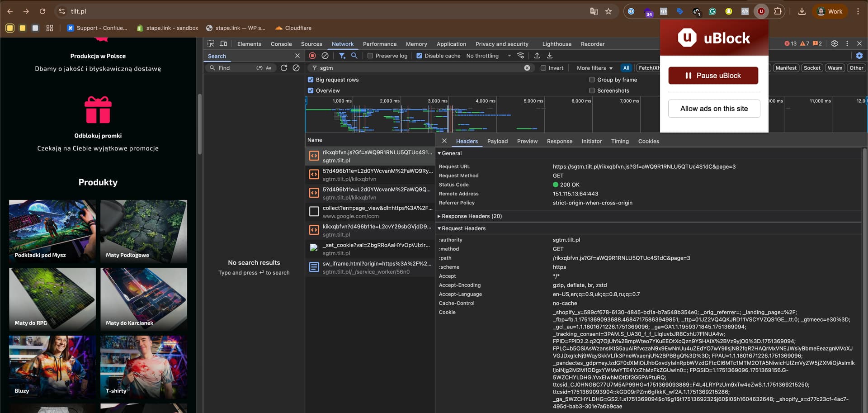Click the Grammarly extension icon
868x413 pixels.
pos(712,11)
